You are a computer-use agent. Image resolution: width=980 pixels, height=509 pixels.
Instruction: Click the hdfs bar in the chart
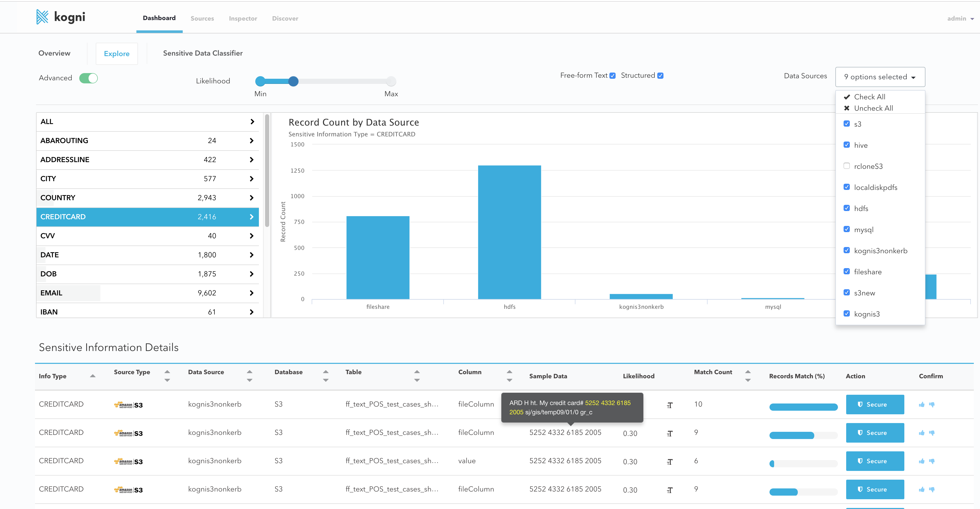pyautogui.click(x=509, y=232)
